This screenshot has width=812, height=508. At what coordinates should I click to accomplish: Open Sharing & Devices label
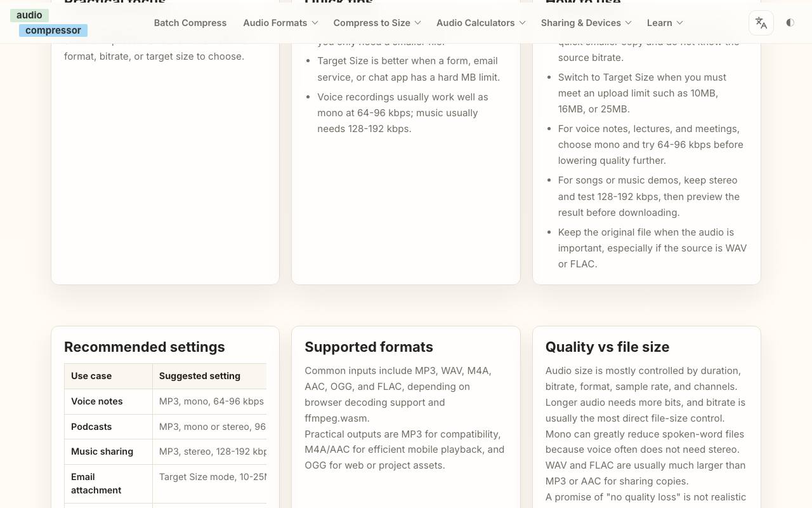pyautogui.click(x=581, y=23)
